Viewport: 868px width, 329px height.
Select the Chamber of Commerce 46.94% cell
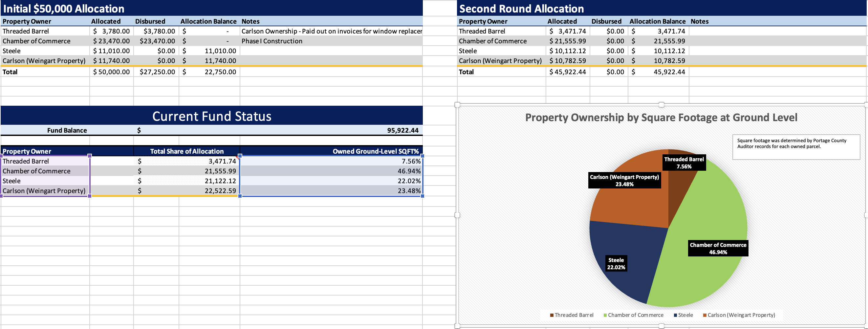[x=331, y=171]
